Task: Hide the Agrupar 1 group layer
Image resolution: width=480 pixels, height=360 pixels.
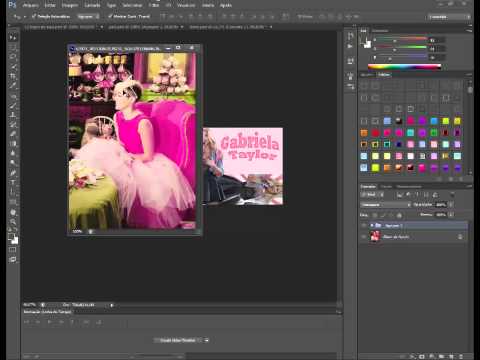Action: (364, 226)
